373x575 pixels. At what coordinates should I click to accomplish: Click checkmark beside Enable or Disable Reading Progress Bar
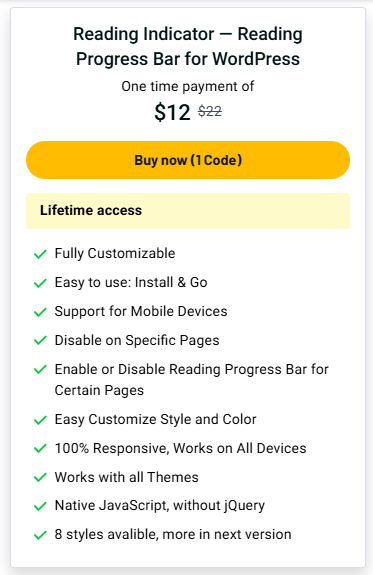[x=40, y=369]
